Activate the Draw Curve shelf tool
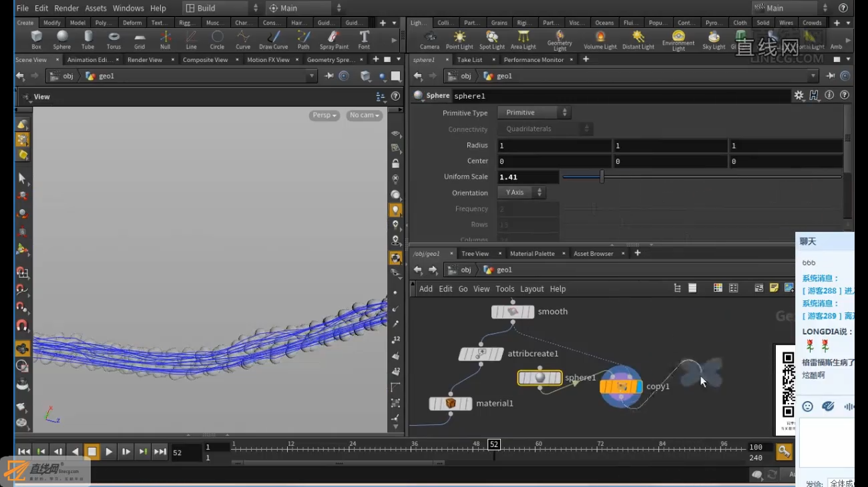The height and width of the screenshot is (487, 868). point(273,40)
